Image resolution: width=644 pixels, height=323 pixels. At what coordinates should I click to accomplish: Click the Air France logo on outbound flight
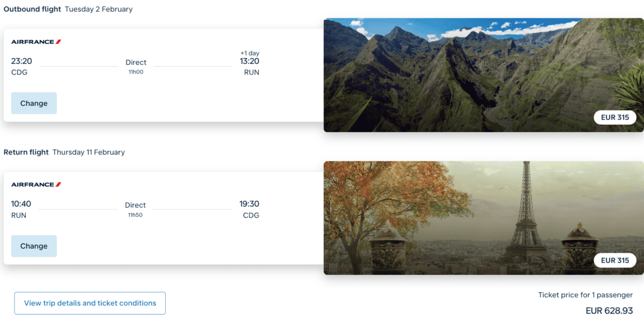point(36,42)
